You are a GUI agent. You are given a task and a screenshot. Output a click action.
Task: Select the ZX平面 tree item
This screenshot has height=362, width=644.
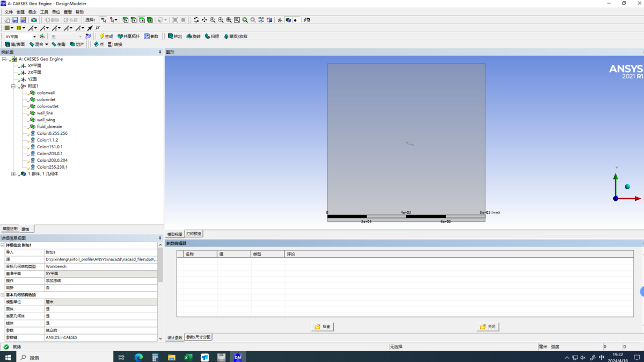click(34, 73)
